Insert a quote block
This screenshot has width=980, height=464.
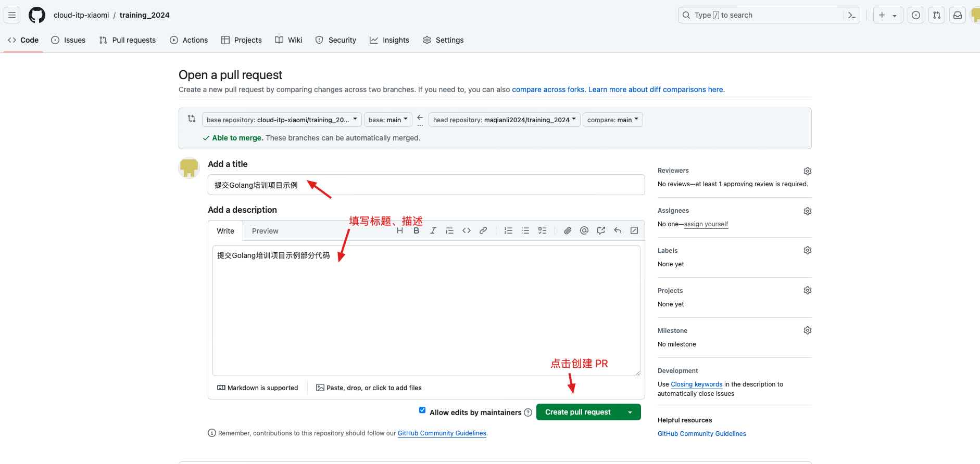pos(450,230)
